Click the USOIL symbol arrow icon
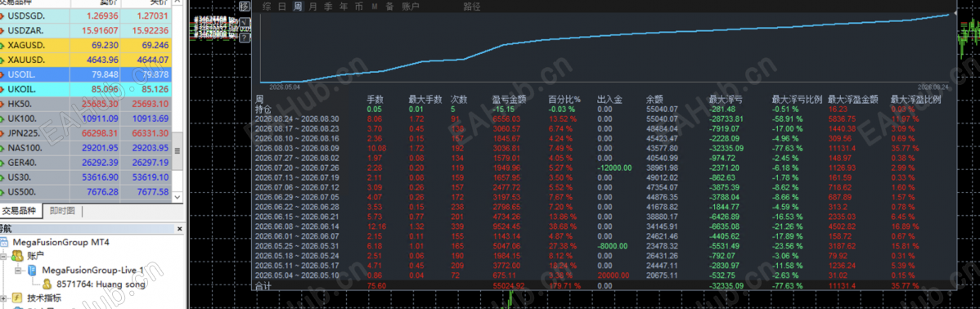 pyautogui.click(x=2, y=74)
